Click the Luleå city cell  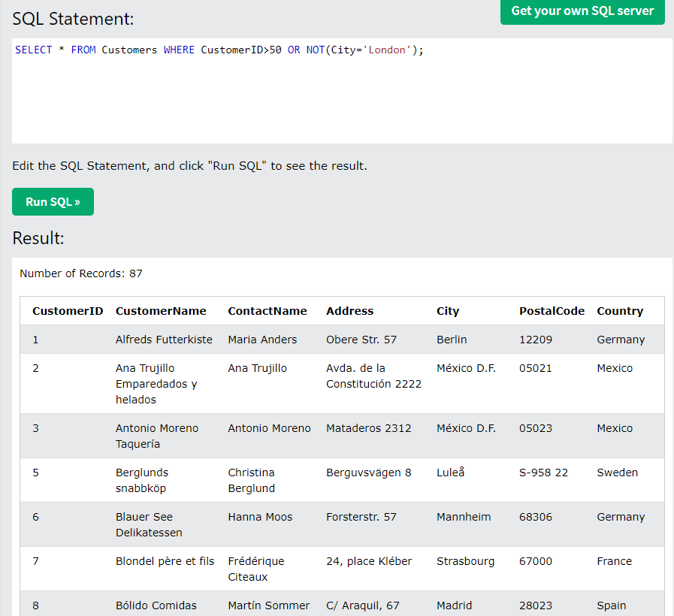point(451,472)
